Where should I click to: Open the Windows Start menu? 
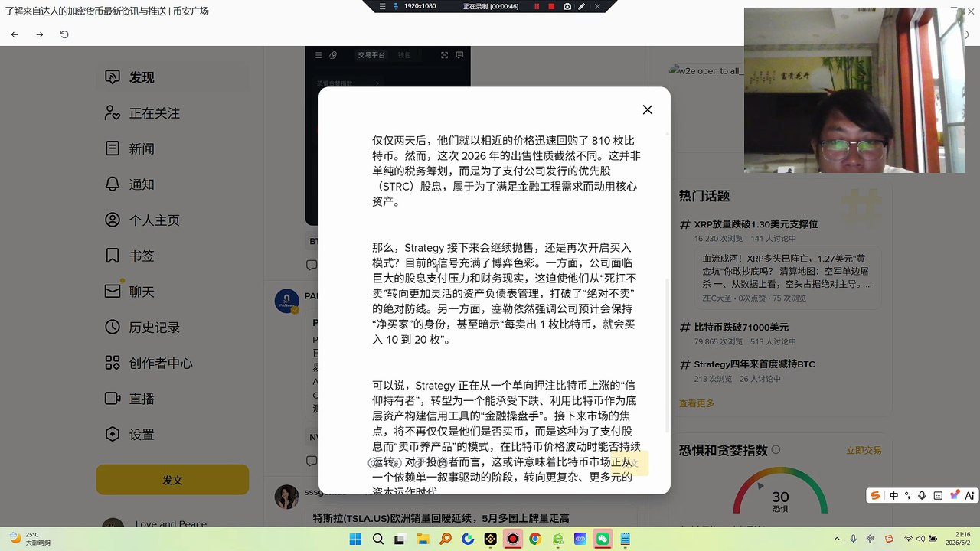tap(355, 539)
